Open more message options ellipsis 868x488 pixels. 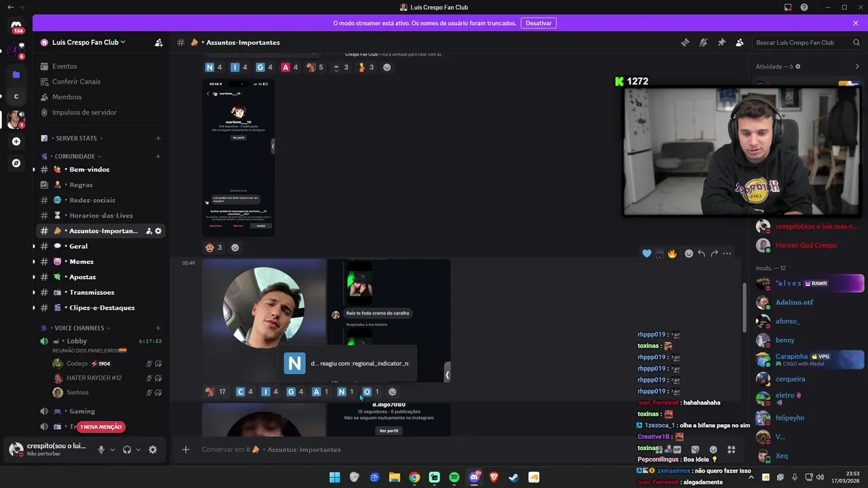727,253
